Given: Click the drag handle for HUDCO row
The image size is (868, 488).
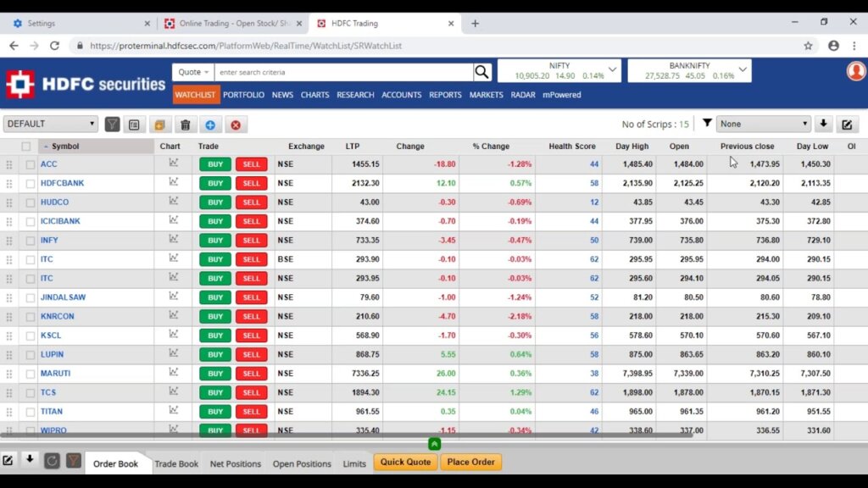Looking at the screenshot, I should (9, 202).
